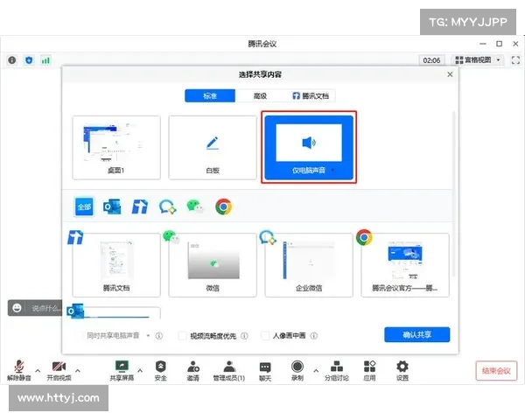Click the emoji smiley icon
This screenshot has height=420, width=525.
tap(17, 308)
